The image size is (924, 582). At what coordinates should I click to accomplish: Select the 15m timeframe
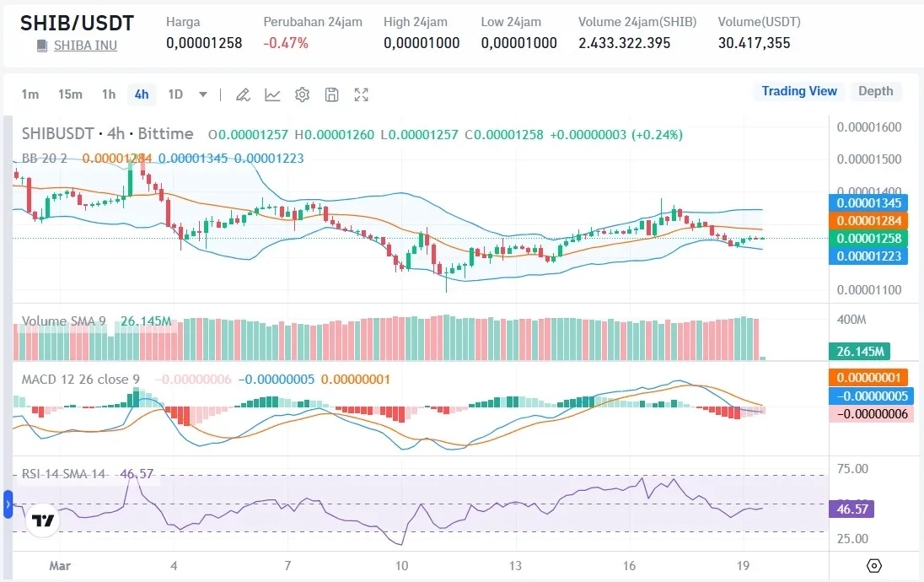[70, 94]
